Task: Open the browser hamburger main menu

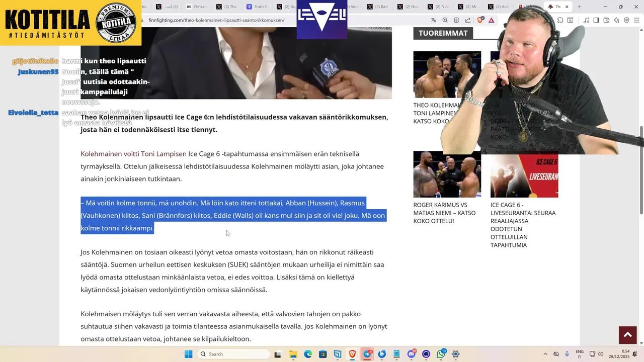Action: click(x=636, y=20)
